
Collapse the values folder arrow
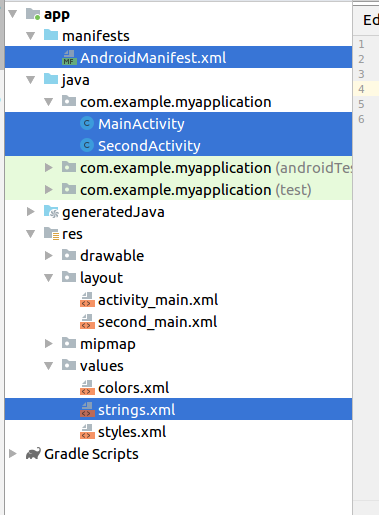click(49, 366)
